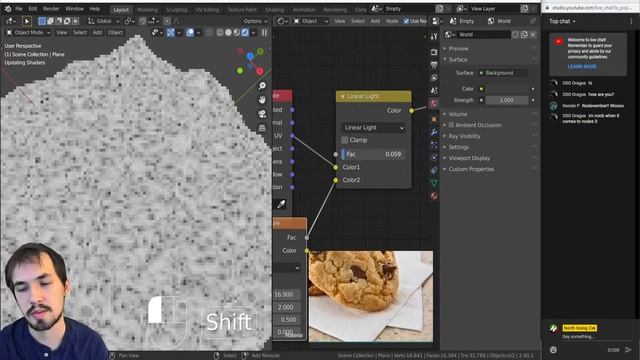Open the Edit menu
640x360 pixels.
coord(33,9)
